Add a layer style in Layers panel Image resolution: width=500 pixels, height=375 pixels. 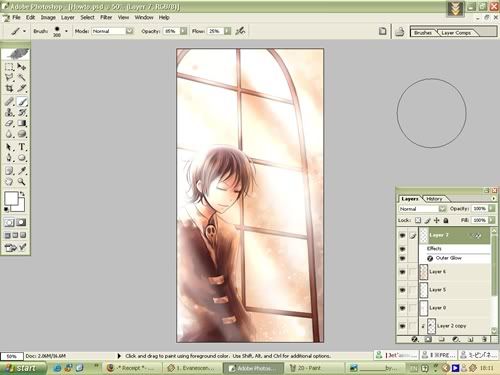[414, 339]
